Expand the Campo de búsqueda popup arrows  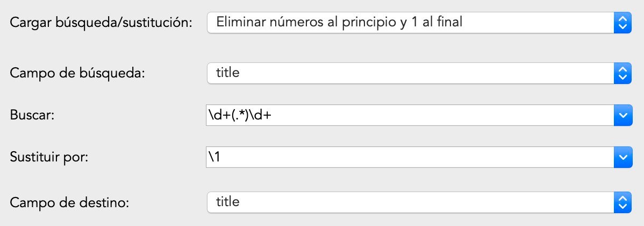(622, 73)
